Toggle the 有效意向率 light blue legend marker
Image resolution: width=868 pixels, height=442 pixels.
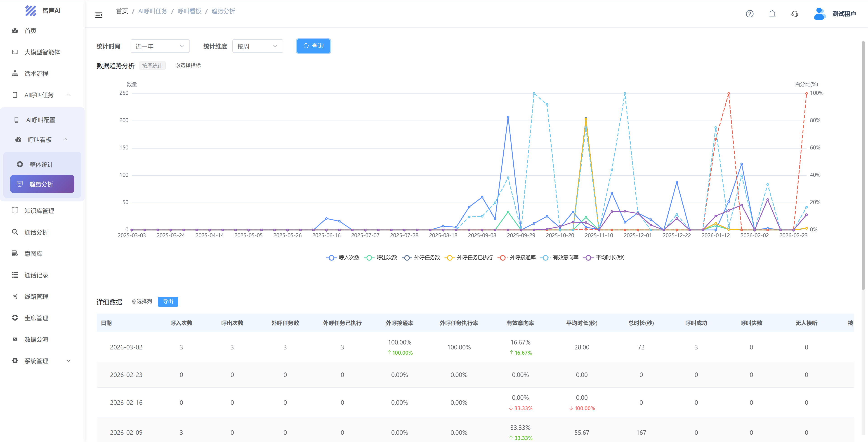coord(545,258)
